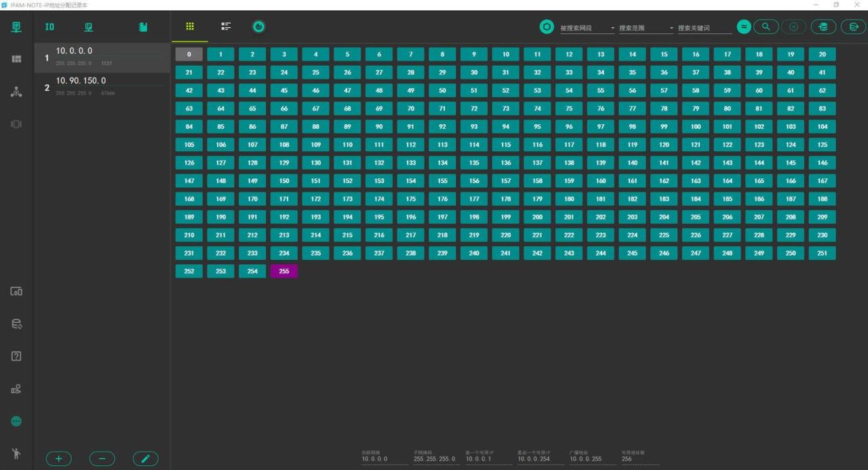The height and width of the screenshot is (470, 868).
Task: Select the 10.90.150.0 subnet entry
Action: 102,87
